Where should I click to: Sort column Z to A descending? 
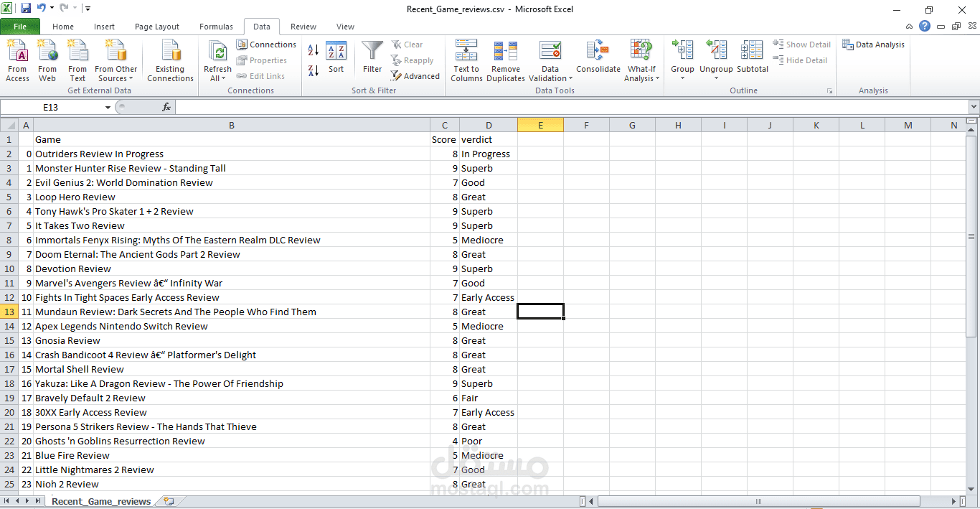(x=313, y=70)
